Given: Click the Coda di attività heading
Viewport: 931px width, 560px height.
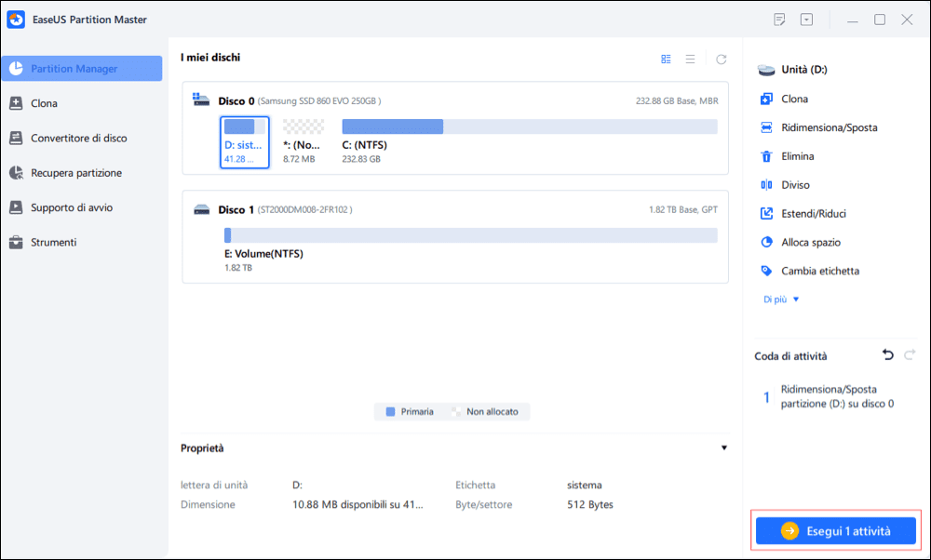Looking at the screenshot, I should tap(790, 356).
